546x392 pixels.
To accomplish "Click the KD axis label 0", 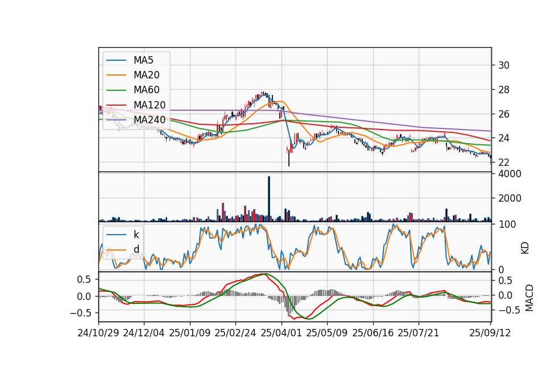I will point(500,269).
